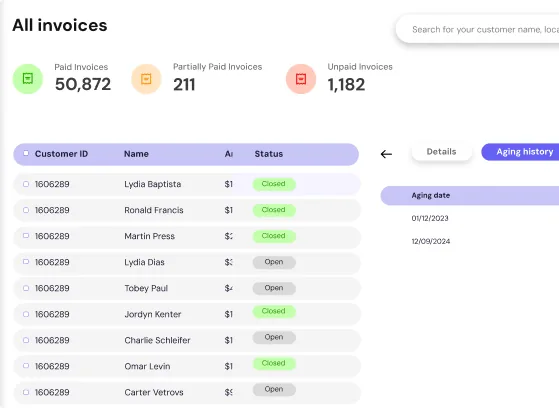
Task: Tick the checkbox for Tobey Paul
Action: (26, 288)
